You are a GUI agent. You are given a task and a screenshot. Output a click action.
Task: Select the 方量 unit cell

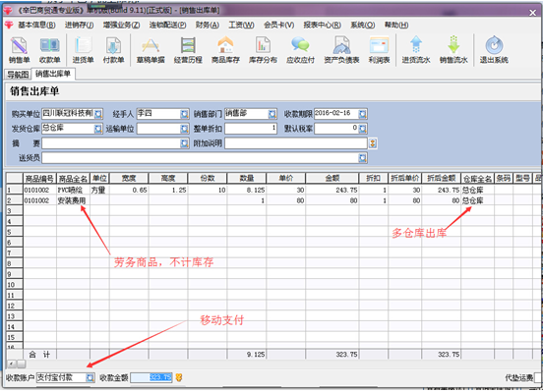click(x=99, y=190)
